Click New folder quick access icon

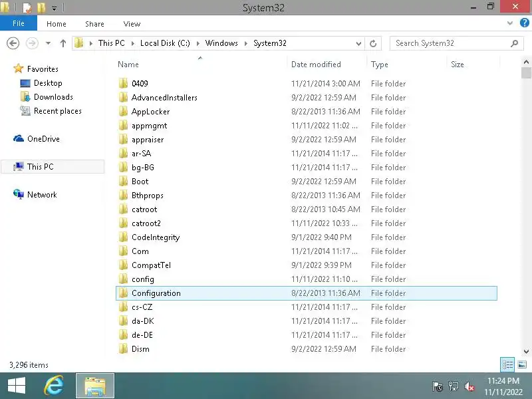(41, 7)
